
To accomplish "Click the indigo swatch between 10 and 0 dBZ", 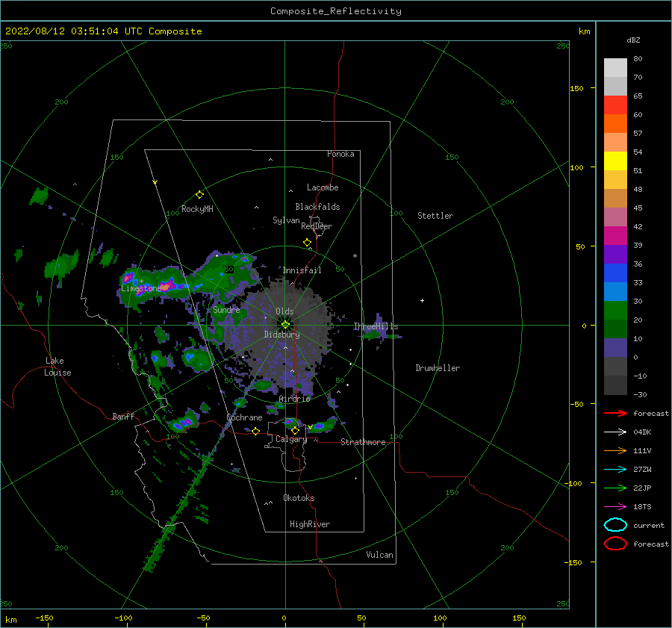I will (x=615, y=348).
